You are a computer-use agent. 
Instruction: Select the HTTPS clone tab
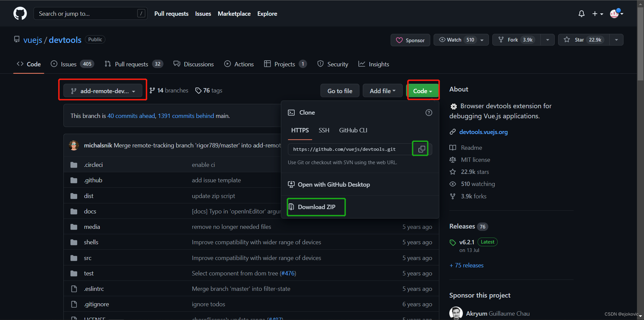(300, 130)
